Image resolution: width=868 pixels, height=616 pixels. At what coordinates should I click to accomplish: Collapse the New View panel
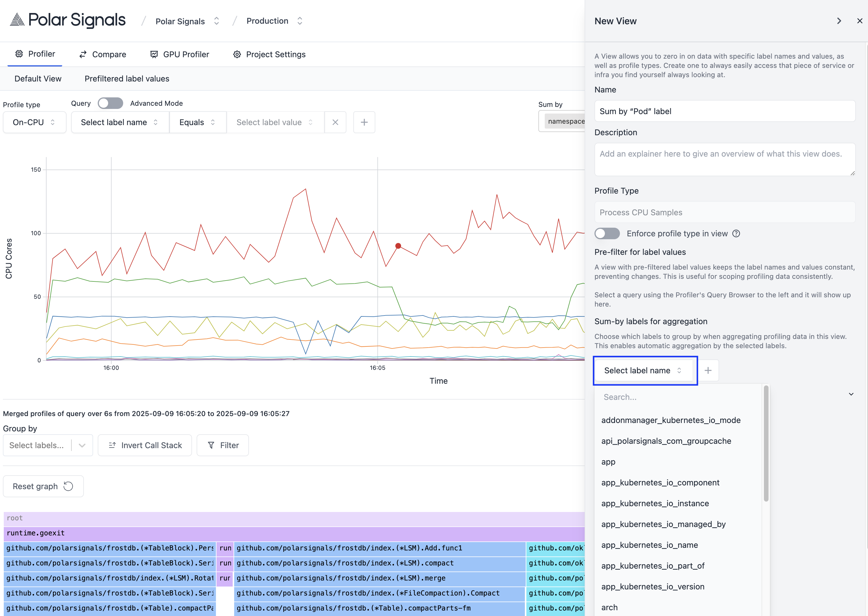839,21
